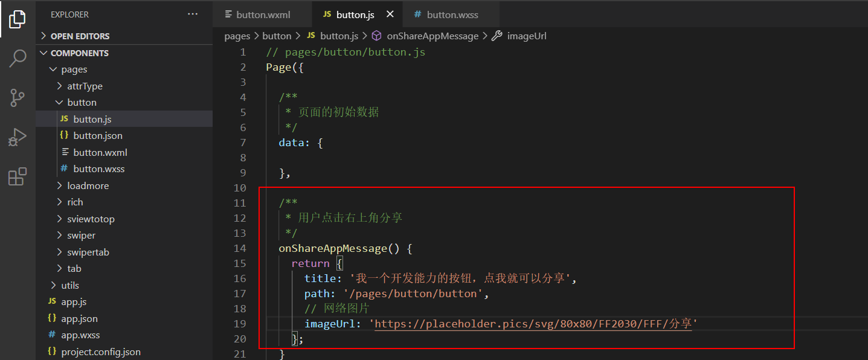This screenshot has height=360, width=868.
Task: Open button.wxss in the file tree
Action: pyautogui.click(x=124, y=169)
